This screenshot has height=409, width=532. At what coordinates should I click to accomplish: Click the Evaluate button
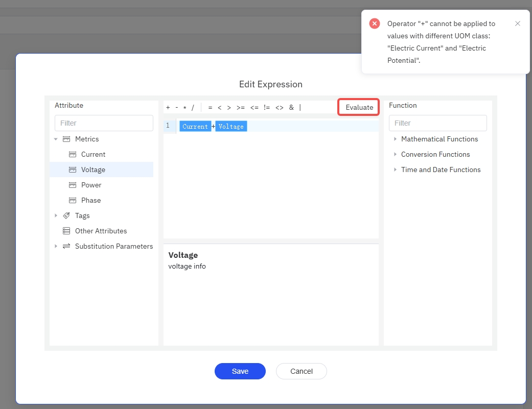(x=359, y=107)
